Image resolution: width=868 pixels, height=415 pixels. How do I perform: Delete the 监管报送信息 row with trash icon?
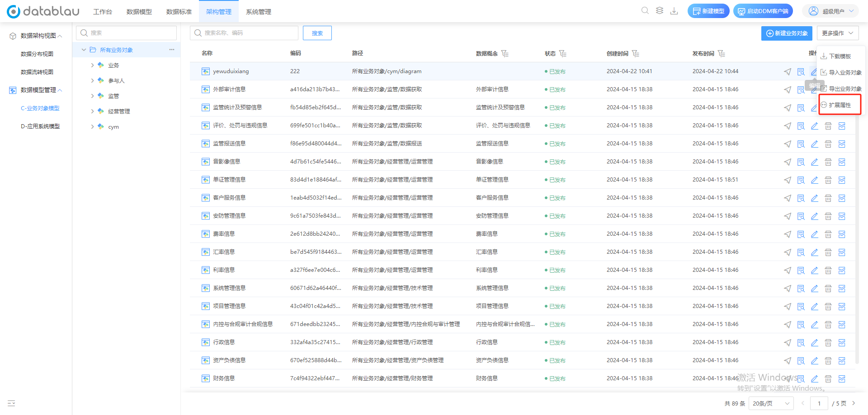click(828, 144)
